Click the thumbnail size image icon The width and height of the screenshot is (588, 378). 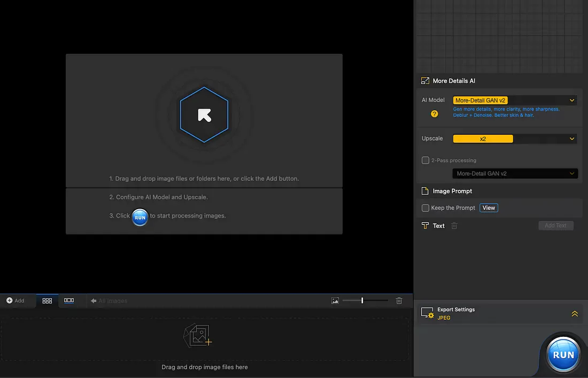click(x=335, y=300)
